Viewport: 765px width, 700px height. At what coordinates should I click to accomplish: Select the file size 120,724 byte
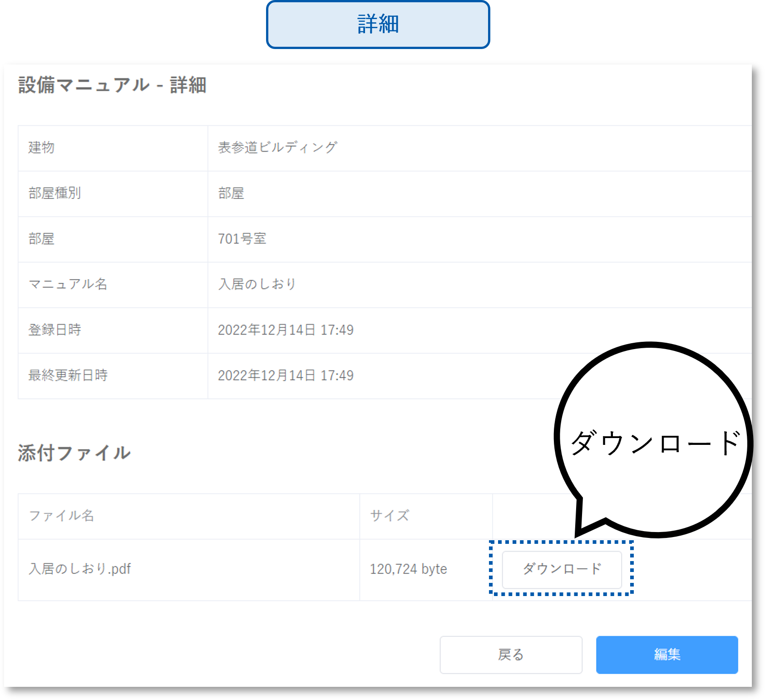[x=408, y=569]
